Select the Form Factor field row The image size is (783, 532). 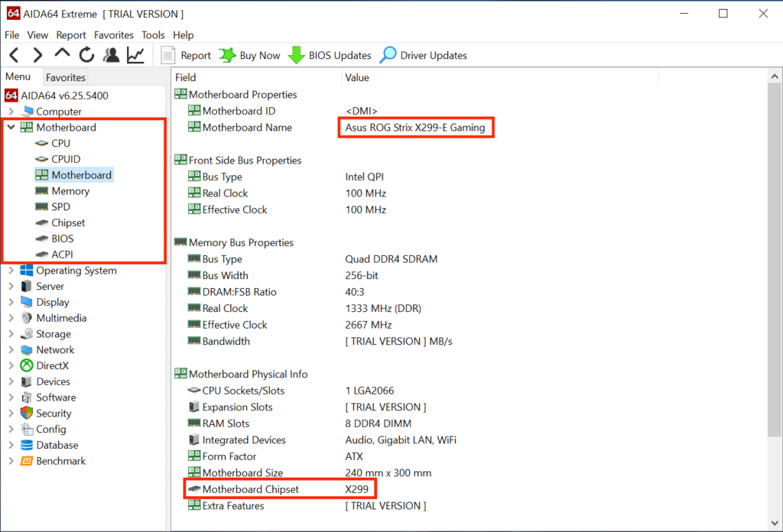[x=275, y=456]
